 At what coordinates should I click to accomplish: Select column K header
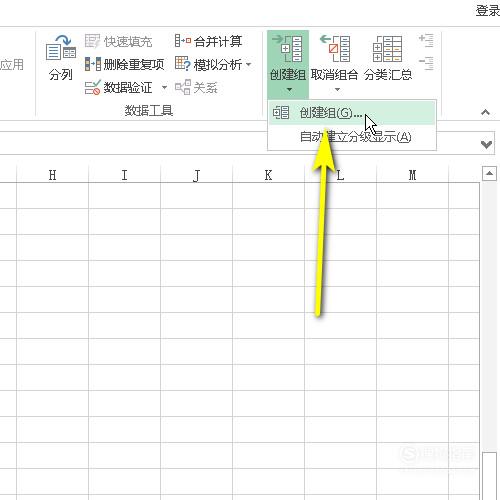(x=269, y=175)
